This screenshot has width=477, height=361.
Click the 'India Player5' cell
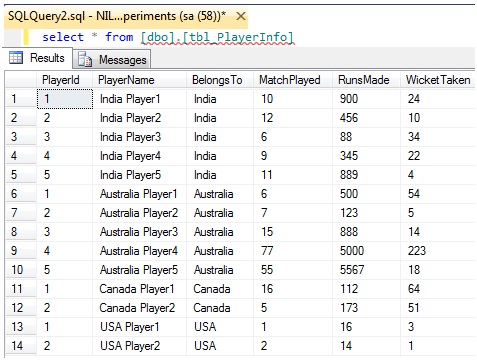click(139, 175)
